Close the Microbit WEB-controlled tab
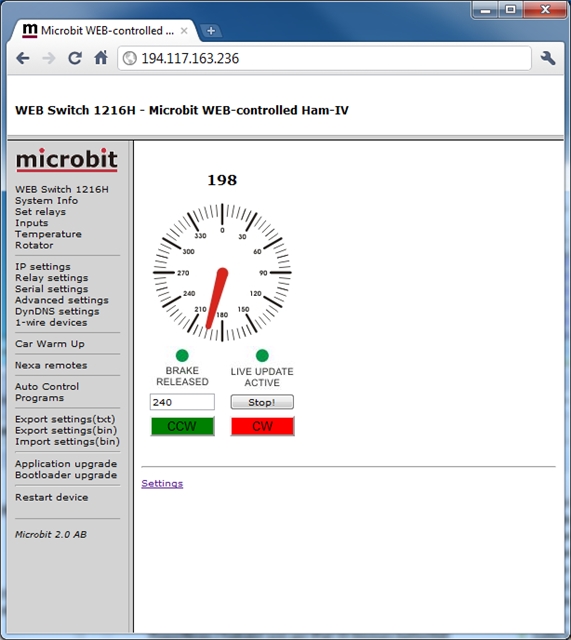571x640 pixels. point(184,31)
